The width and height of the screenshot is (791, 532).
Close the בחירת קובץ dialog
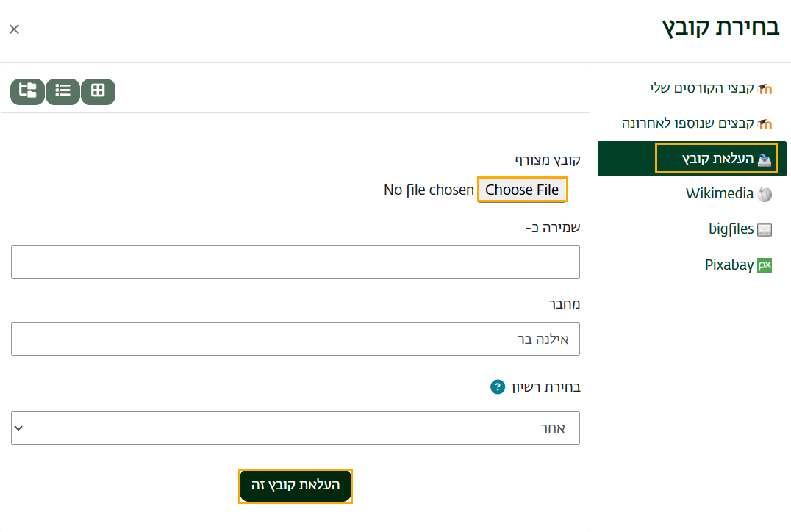click(14, 29)
